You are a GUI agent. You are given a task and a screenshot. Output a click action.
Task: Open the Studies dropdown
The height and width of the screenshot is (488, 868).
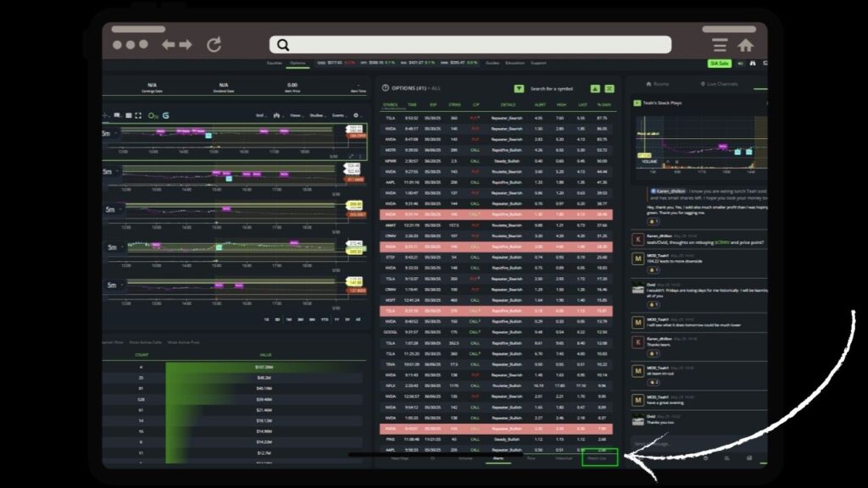(x=317, y=115)
